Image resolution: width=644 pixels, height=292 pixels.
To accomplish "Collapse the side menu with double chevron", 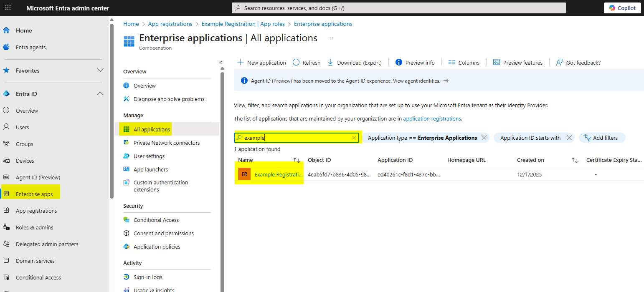I will click(x=221, y=63).
